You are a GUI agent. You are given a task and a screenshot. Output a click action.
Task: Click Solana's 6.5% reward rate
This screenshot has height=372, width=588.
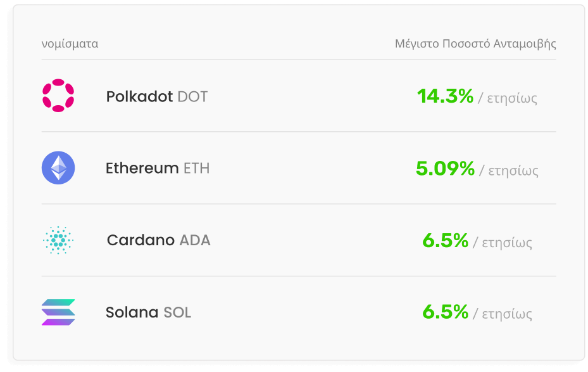[445, 312]
